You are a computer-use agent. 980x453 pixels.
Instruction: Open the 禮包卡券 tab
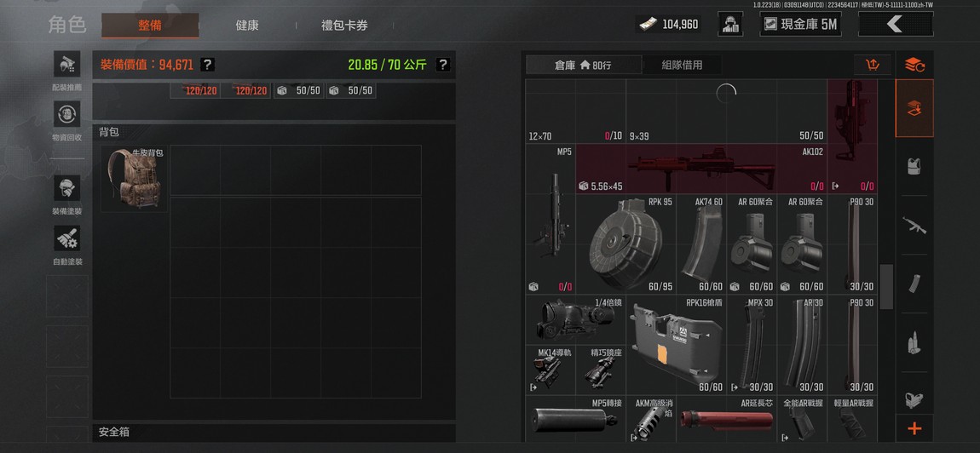coord(344,26)
